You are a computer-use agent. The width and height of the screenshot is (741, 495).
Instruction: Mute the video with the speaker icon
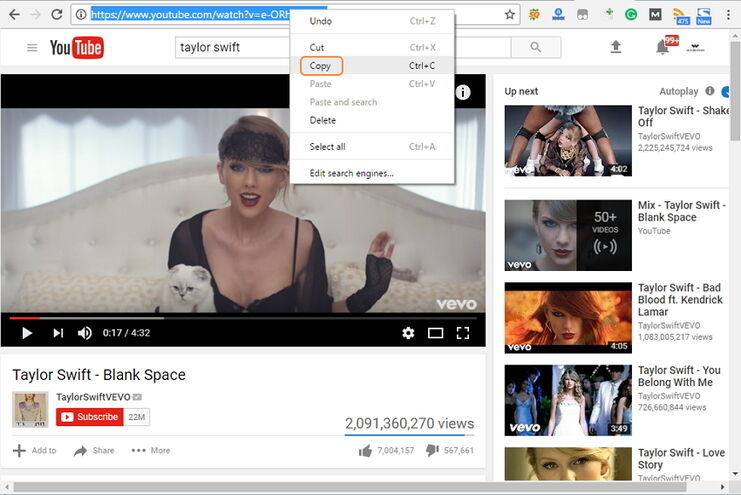point(85,333)
